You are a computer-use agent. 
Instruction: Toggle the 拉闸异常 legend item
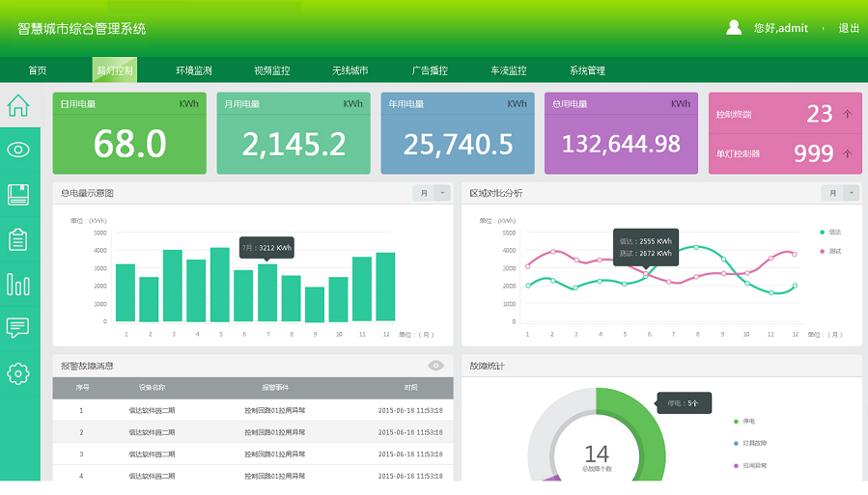point(750,466)
